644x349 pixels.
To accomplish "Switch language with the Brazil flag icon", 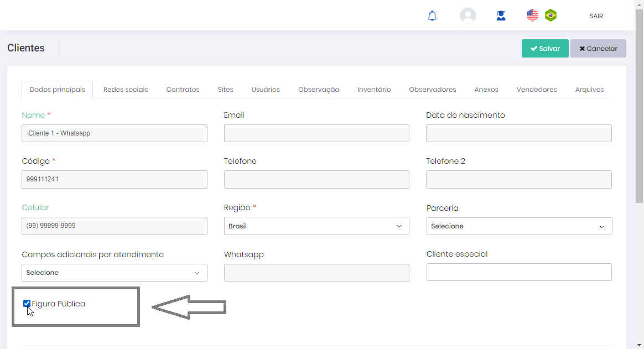I will 550,15.
